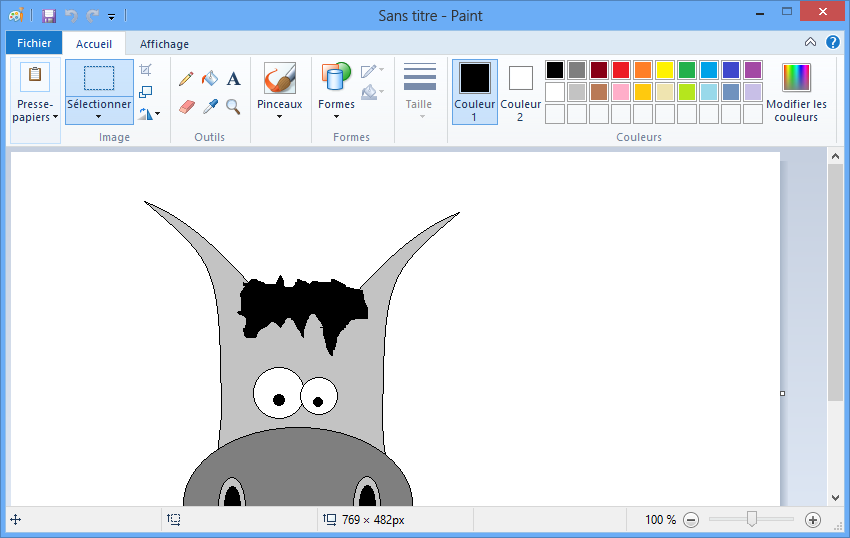Choose the Eraser tool
850x538 pixels.
pos(186,106)
